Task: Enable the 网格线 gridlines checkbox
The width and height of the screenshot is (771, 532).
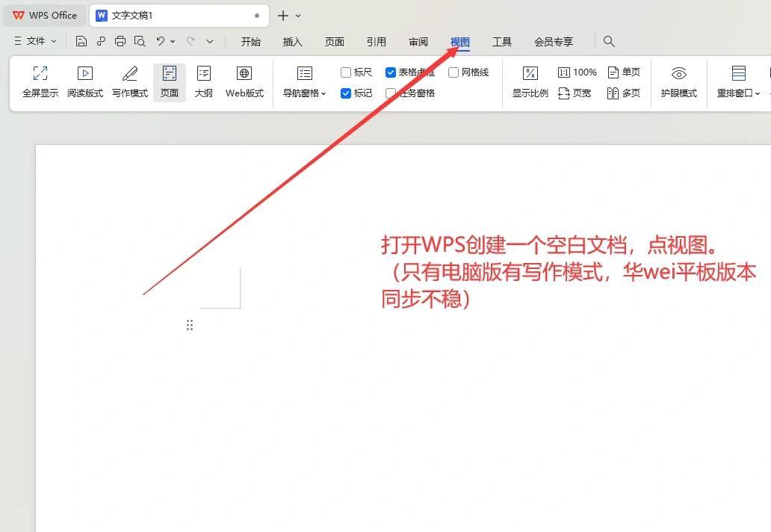Action: click(x=453, y=72)
